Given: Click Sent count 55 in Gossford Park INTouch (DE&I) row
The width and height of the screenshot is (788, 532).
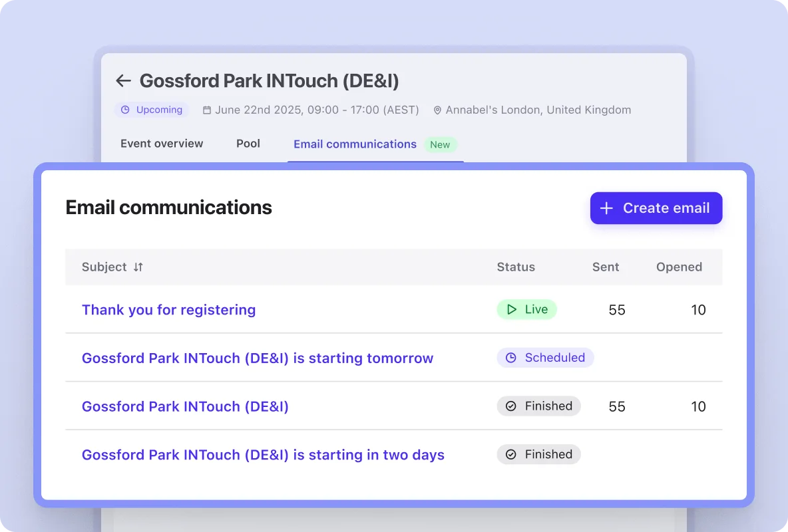Looking at the screenshot, I should (x=617, y=406).
